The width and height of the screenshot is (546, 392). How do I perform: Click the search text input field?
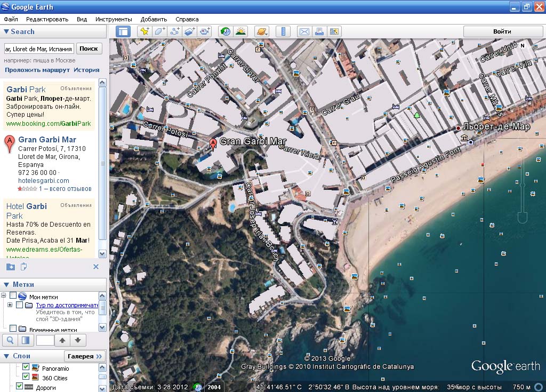click(39, 49)
